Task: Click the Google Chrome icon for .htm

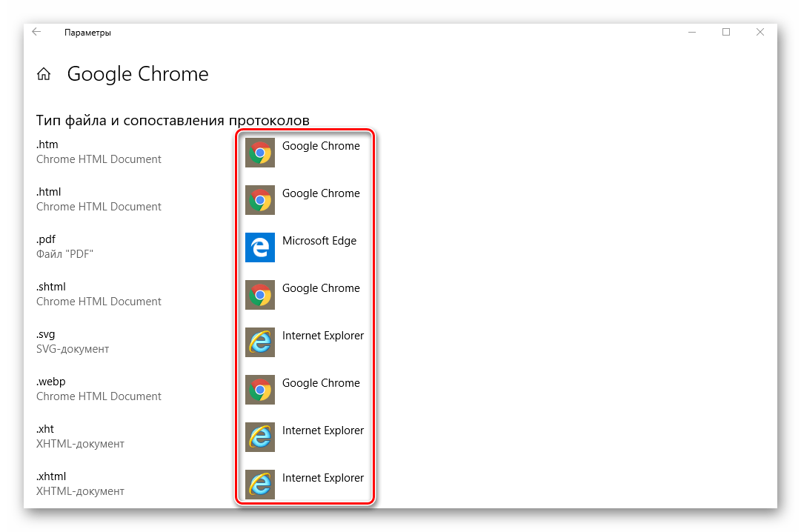Action: pyautogui.click(x=260, y=153)
